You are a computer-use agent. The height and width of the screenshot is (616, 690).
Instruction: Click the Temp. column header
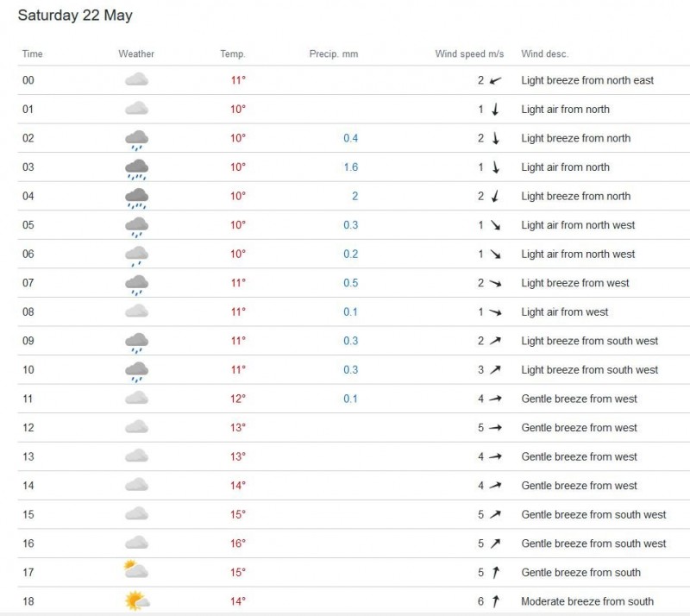[233, 53]
